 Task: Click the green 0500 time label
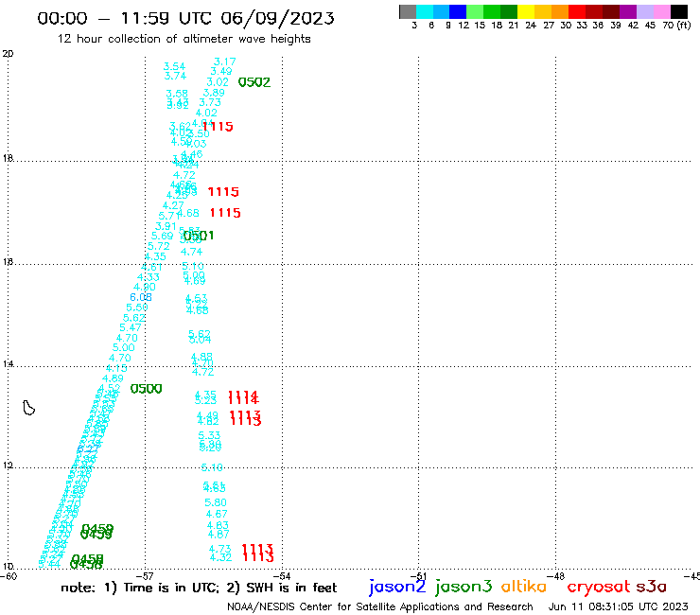coord(146,389)
